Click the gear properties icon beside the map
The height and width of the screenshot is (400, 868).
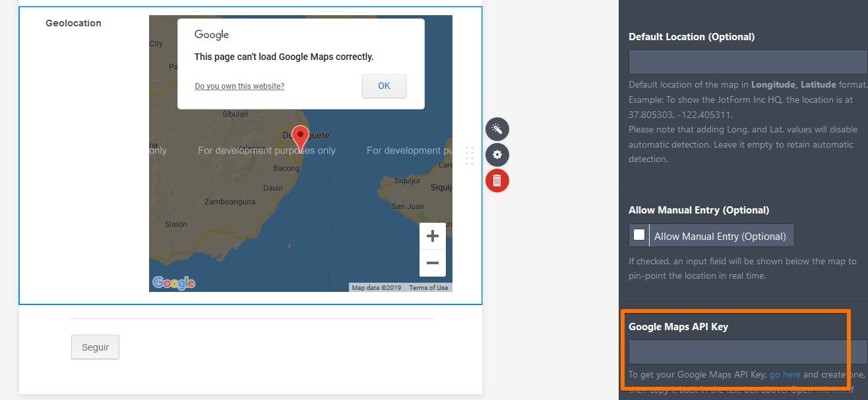point(497,155)
